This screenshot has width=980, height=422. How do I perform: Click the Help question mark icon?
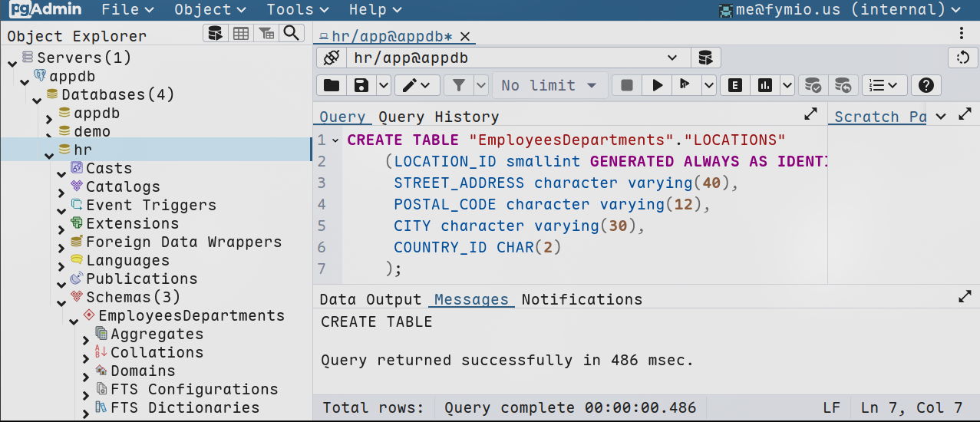tap(926, 85)
